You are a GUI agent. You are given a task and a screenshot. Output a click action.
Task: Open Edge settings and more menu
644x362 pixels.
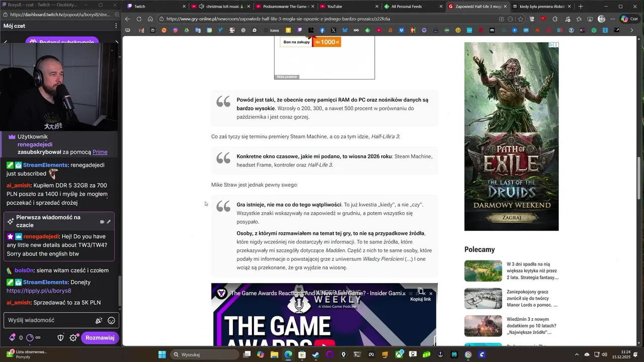tap(612, 19)
